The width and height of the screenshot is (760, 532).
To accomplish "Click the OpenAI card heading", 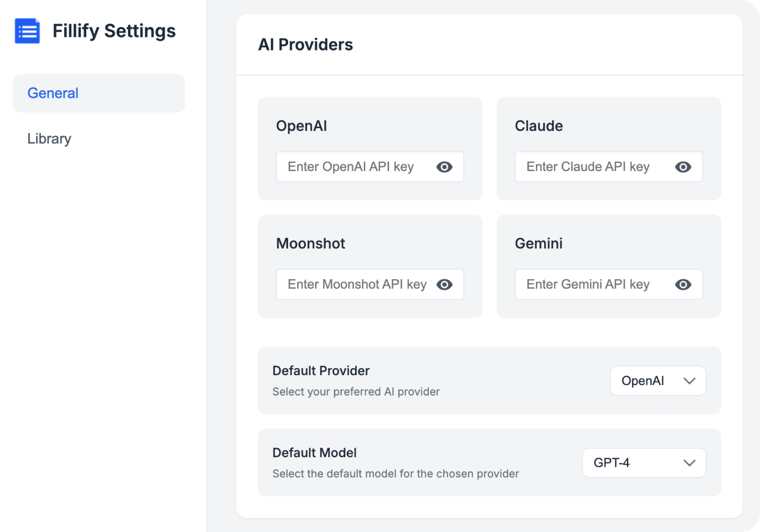I will [301, 126].
